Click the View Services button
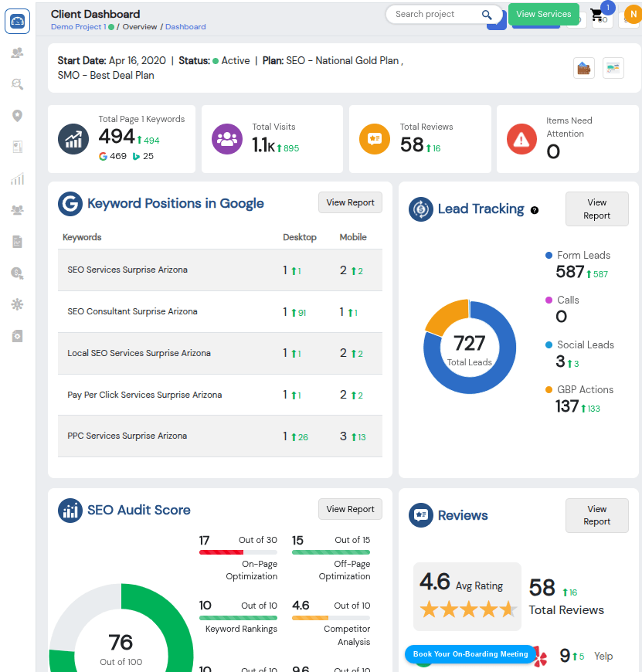This screenshot has width=642, height=672. coord(543,14)
